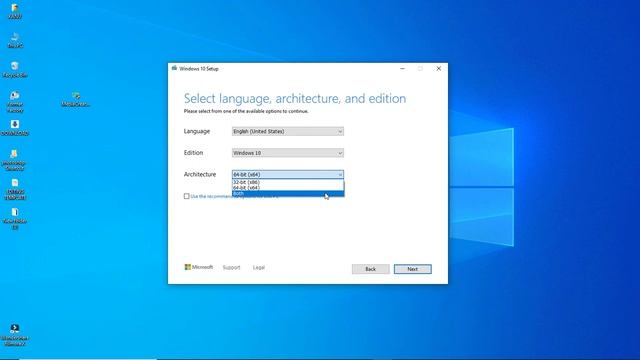Collapse the Architecture combo box

click(x=288, y=174)
